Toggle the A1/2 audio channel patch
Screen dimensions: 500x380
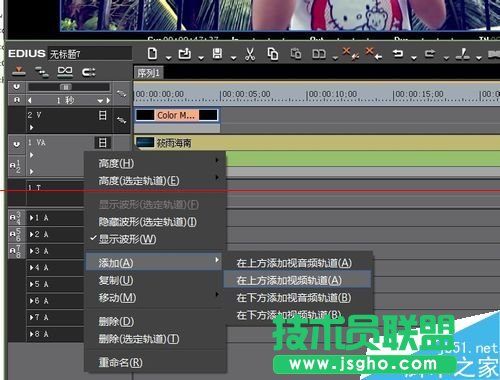coord(16,166)
